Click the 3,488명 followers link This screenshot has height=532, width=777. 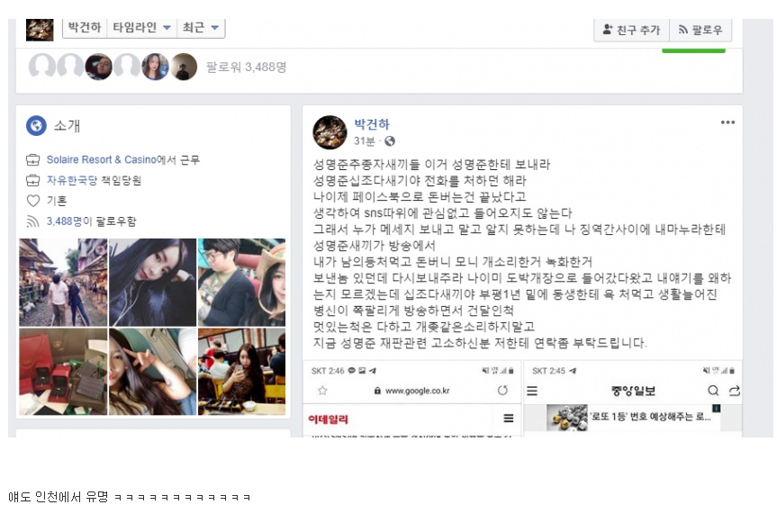[64, 221]
